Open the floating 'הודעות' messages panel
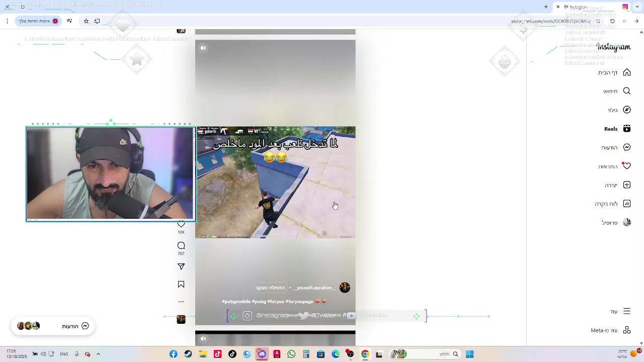Viewport: 644px width, 362px height. click(53, 326)
